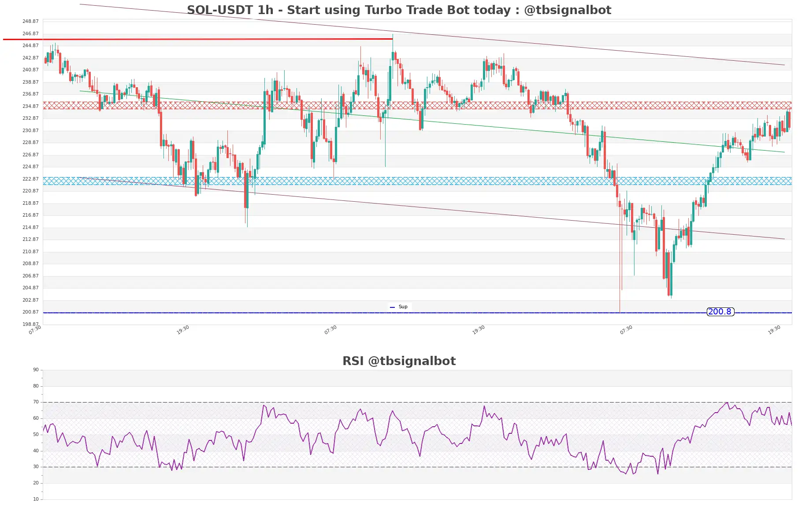798x532 pixels.
Task: Click the 244.87 price axis label
Action: [x=30, y=45]
